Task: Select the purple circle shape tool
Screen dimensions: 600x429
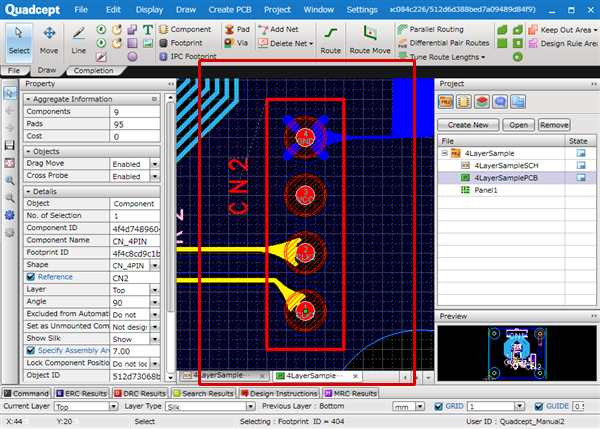Action: click(x=132, y=57)
